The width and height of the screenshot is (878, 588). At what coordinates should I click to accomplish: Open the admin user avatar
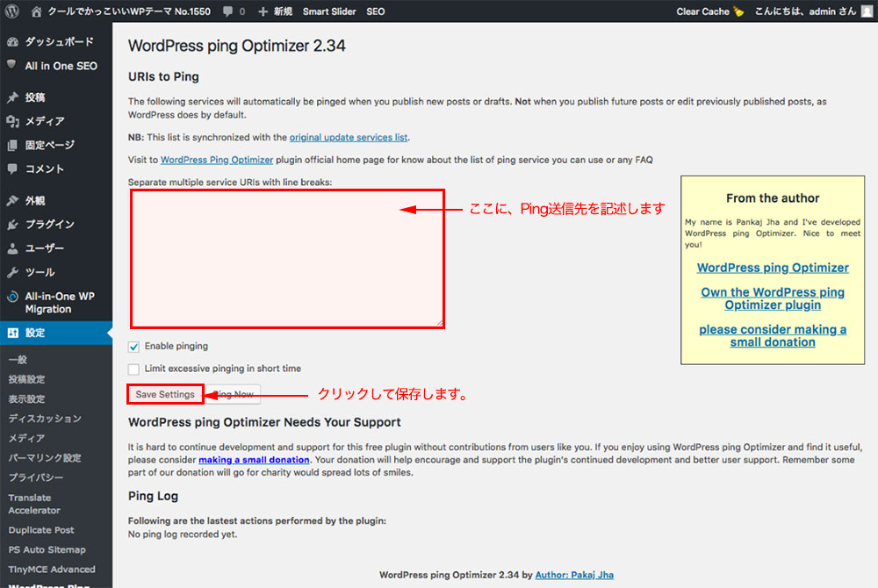[x=867, y=11]
